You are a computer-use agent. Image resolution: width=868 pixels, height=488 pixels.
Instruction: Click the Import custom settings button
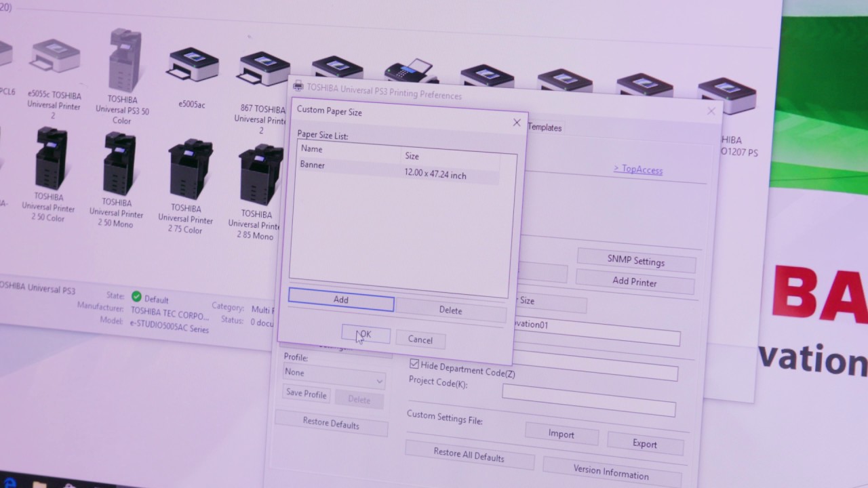pos(561,434)
